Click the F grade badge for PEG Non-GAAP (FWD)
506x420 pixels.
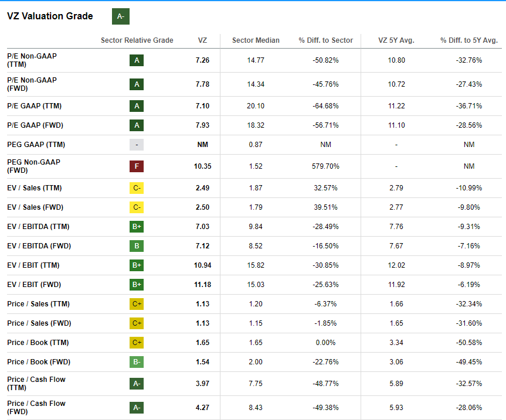136,166
